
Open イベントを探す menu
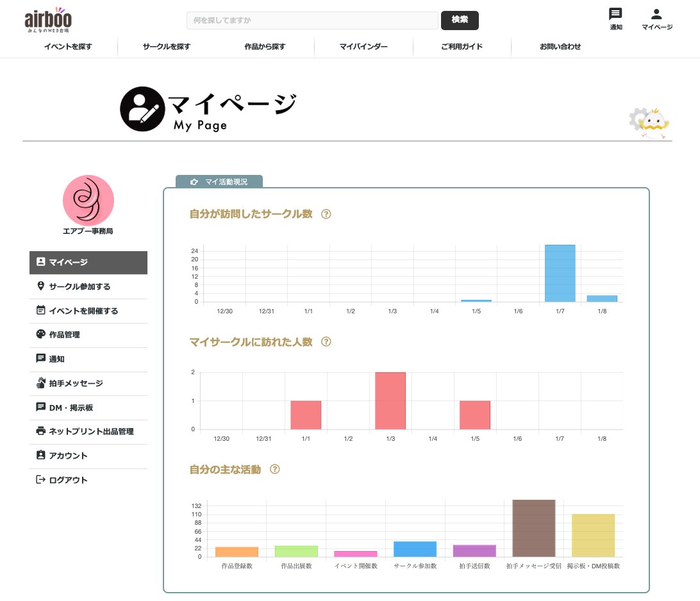point(68,46)
